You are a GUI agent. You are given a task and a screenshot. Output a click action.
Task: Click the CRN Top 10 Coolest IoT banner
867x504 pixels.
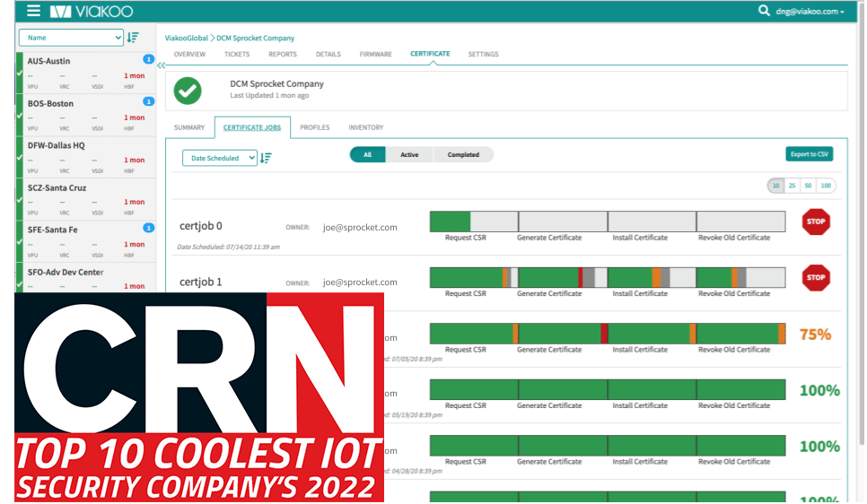pyautogui.click(x=199, y=397)
